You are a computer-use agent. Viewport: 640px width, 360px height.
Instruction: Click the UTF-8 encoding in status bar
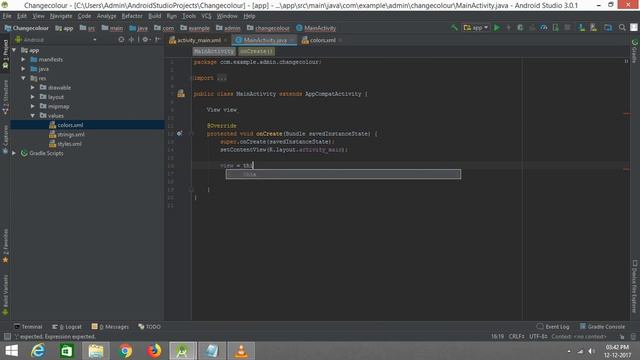[x=538, y=337]
